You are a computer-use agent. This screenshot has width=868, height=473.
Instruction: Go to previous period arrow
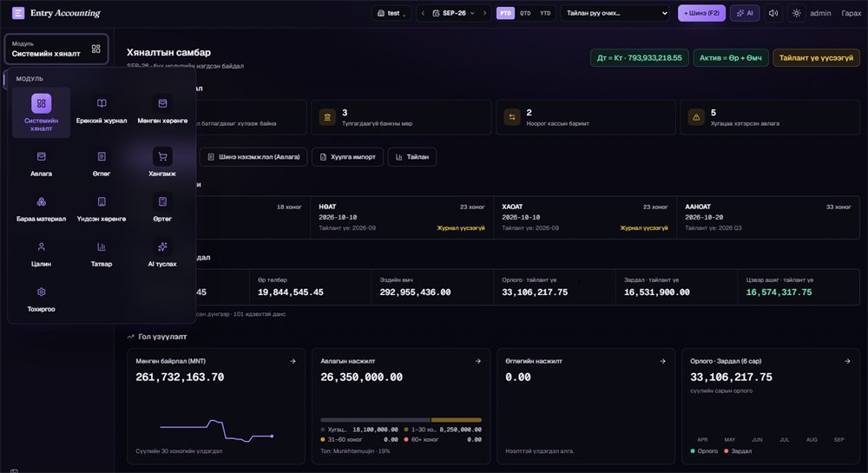tap(423, 13)
